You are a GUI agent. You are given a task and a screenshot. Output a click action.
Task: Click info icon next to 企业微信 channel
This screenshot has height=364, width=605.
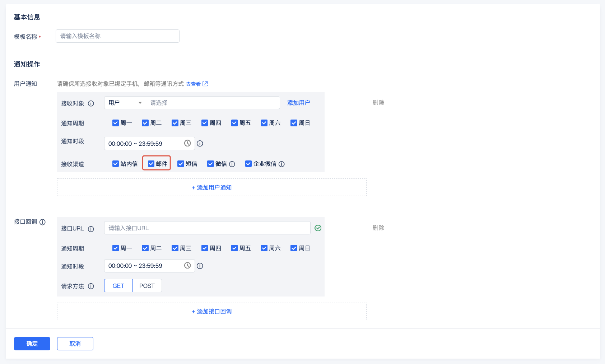(281, 164)
